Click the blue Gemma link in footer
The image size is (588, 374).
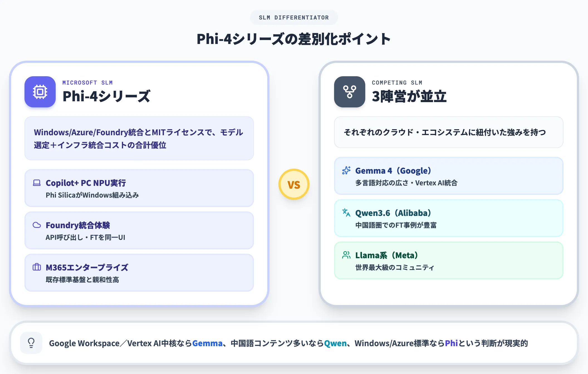pyautogui.click(x=207, y=343)
